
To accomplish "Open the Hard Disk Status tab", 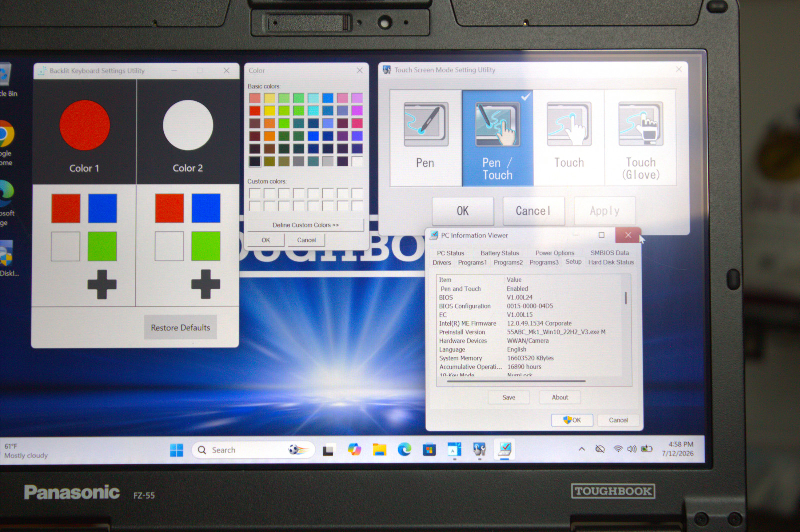I will [611, 262].
